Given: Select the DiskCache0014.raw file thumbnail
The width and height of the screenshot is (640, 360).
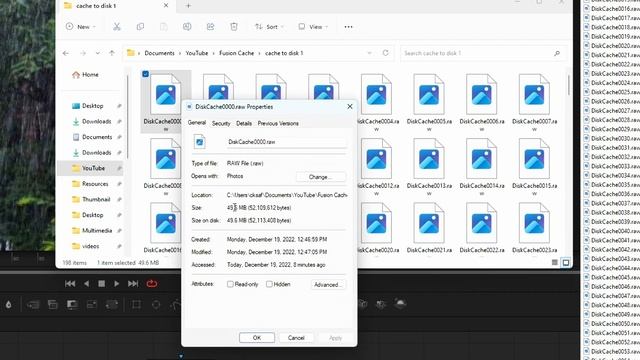Looking at the screenshot, I should 482,167.
